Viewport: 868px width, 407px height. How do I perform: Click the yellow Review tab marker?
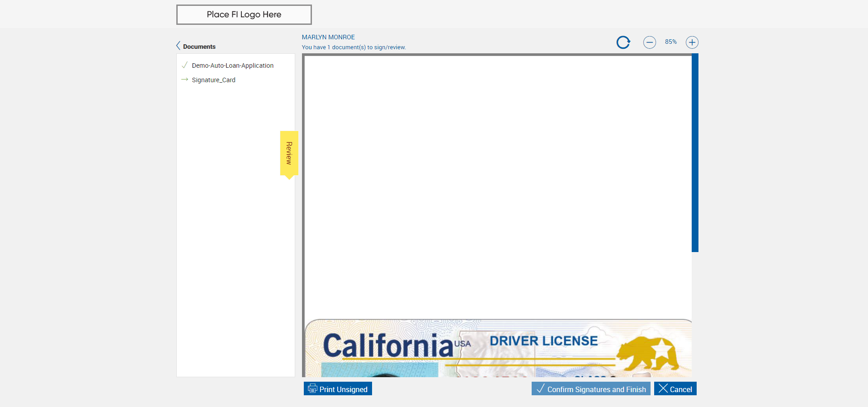tap(289, 154)
